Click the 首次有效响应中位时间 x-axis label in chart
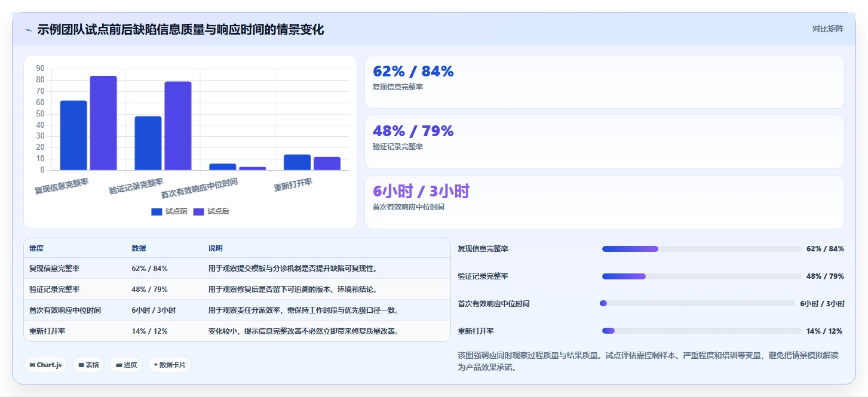The width and height of the screenshot is (868, 397). [x=200, y=189]
